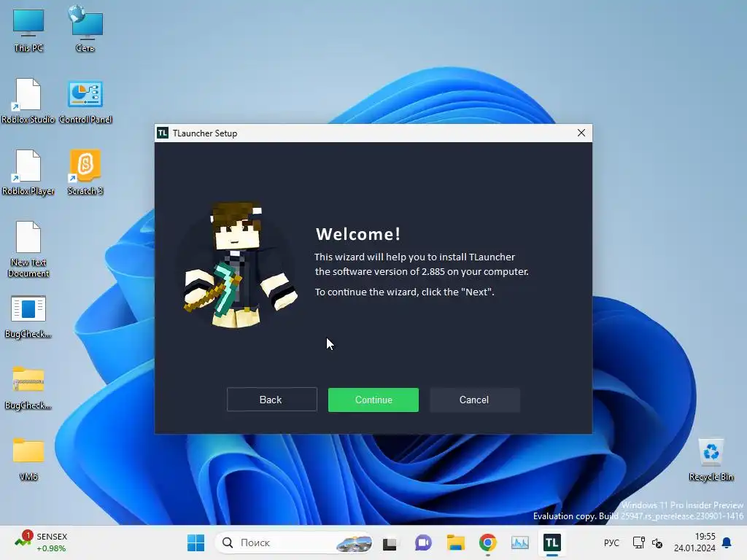The width and height of the screenshot is (747, 560).
Task: Close the TLauncher Setup window
Action: pos(581,133)
